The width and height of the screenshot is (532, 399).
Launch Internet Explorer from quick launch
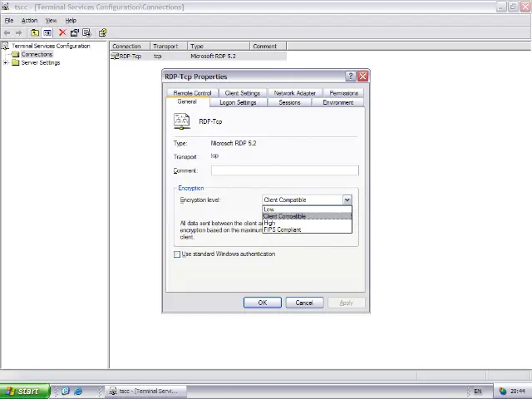pos(78,391)
